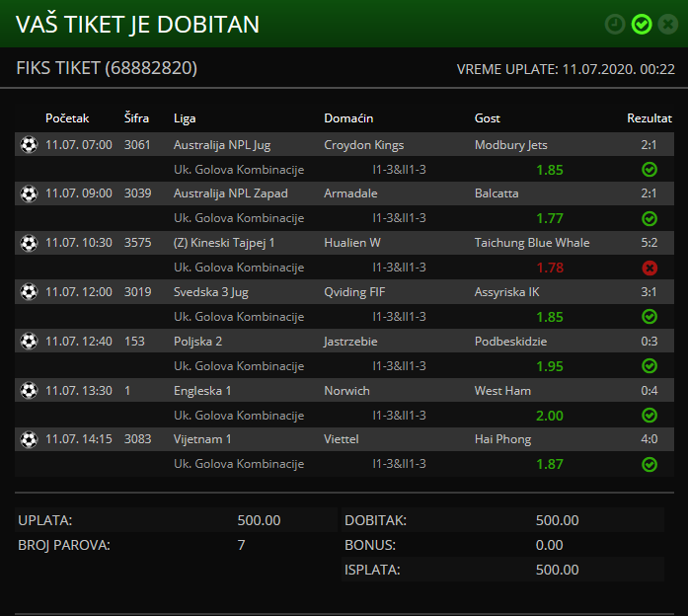Click soccer ball icon for Norwich match
This screenshot has width=688, height=616.
29,391
